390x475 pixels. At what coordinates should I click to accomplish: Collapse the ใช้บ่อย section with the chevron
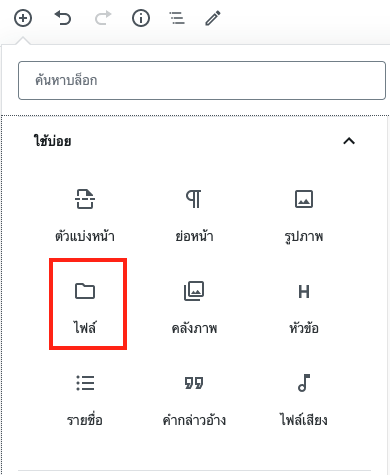pyautogui.click(x=349, y=141)
